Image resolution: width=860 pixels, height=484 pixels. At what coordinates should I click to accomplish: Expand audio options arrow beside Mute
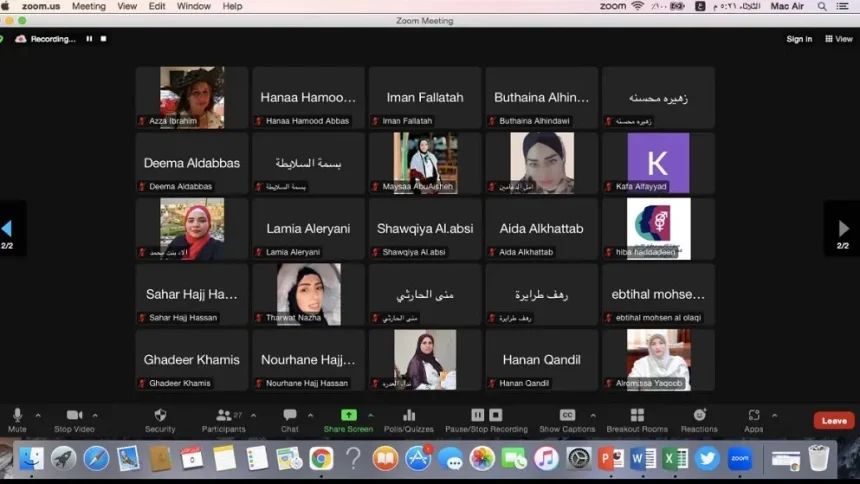coord(38,415)
